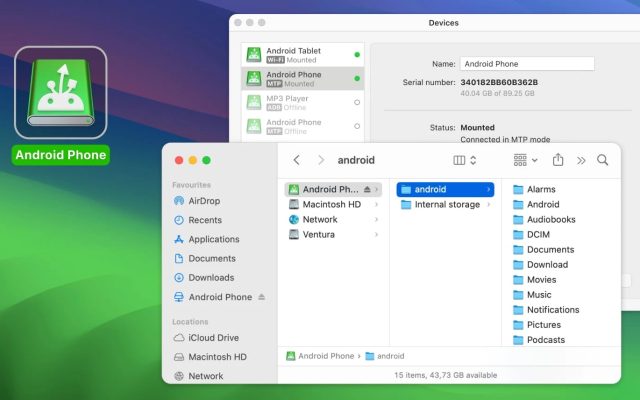Select MP3 Player in Devices list
640x400 pixels.
[x=302, y=102]
